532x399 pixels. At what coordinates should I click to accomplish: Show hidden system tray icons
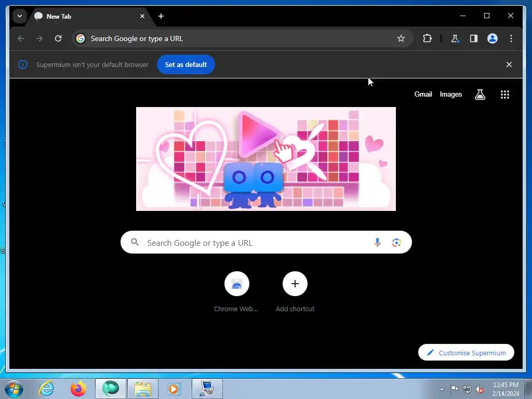coord(442,389)
